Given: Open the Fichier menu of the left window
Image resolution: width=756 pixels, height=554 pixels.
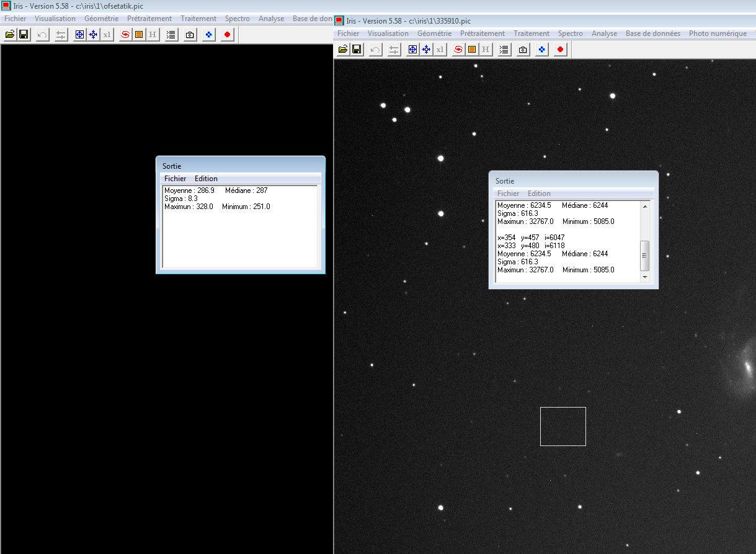Looking at the screenshot, I should coord(15,19).
